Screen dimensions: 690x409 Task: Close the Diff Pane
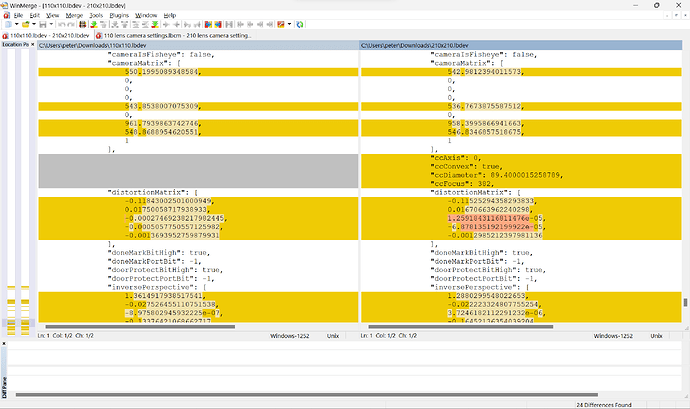[4, 343]
